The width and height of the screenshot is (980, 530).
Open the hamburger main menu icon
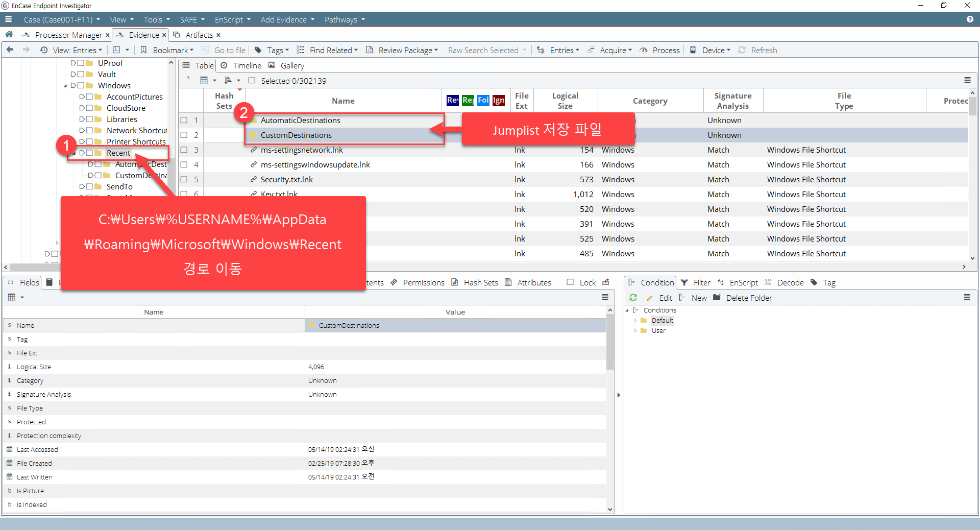(x=8, y=19)
